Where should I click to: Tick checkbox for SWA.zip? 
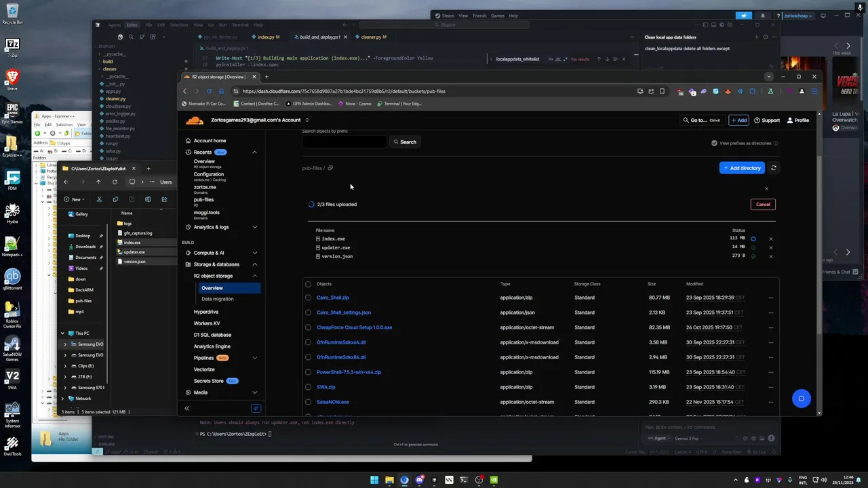309,387
